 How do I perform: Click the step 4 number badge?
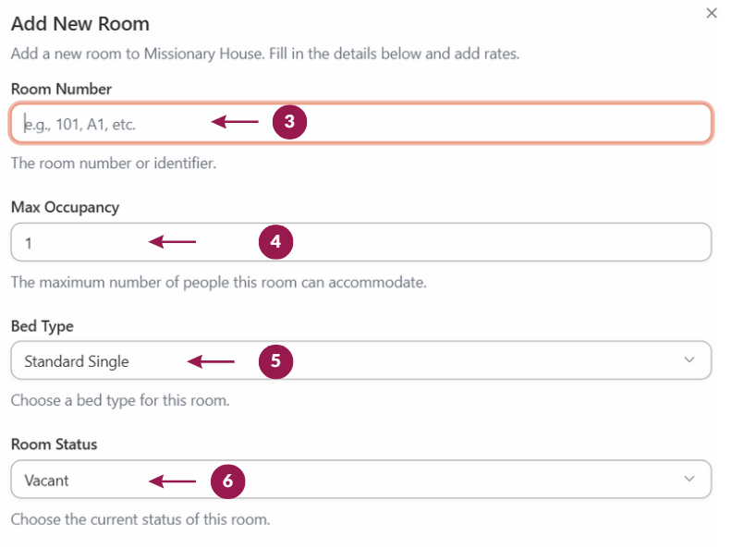point(275,242)
